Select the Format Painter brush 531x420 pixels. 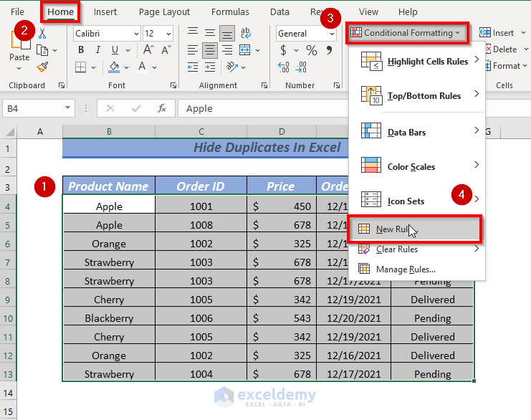click(42, 67)
